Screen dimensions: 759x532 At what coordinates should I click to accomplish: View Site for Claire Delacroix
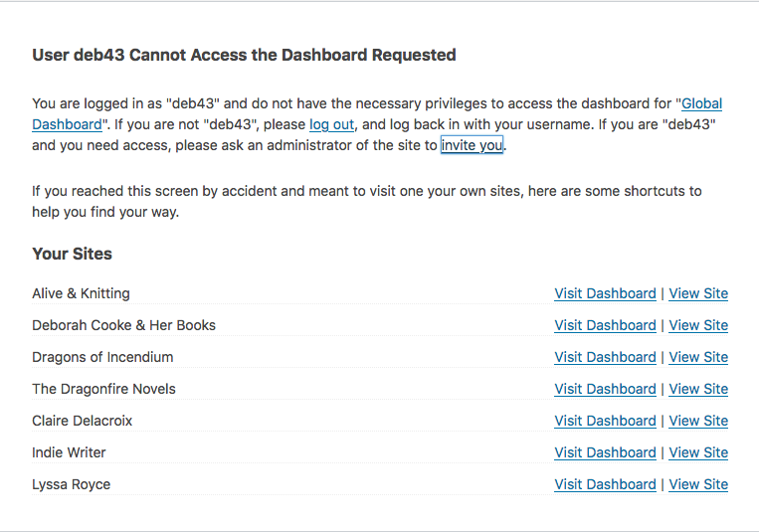click(x=698, y=421)
